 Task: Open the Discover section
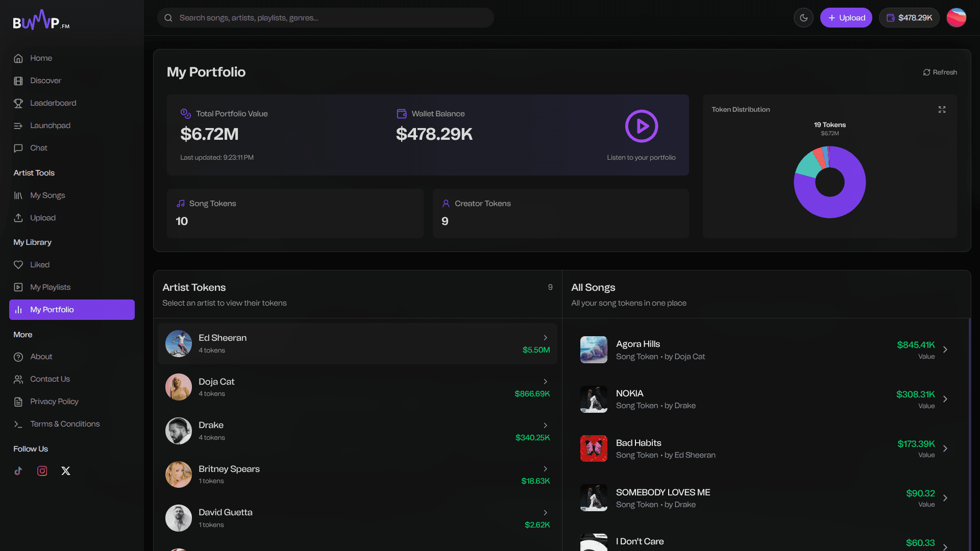[x=45, y=81]
